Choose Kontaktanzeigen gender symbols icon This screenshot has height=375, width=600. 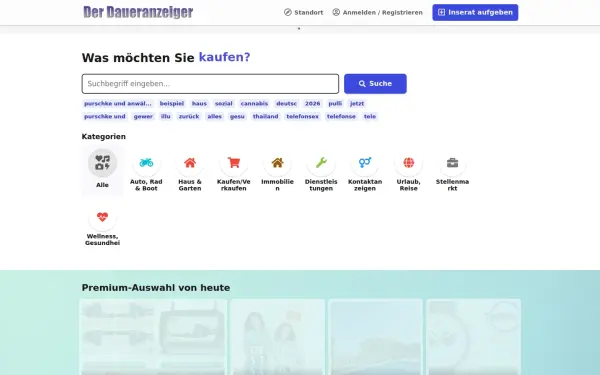[x=365, y=163]
